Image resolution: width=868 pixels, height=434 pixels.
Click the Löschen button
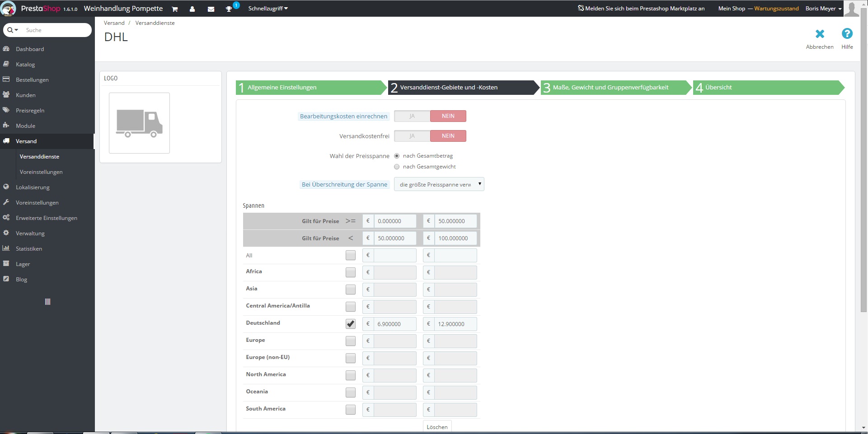[x=437, y=427]
